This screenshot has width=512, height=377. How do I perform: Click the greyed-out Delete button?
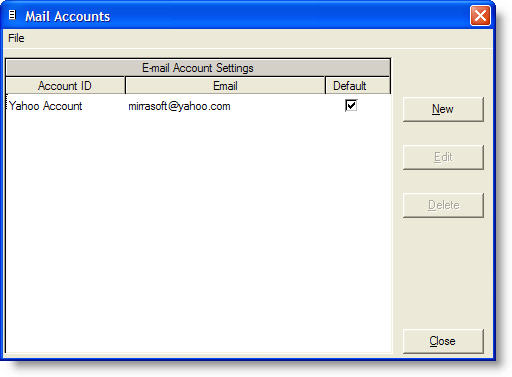click(443, 205)
